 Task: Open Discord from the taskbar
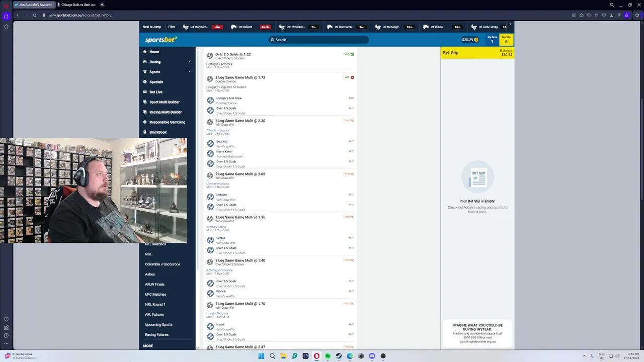pos(372,356)
